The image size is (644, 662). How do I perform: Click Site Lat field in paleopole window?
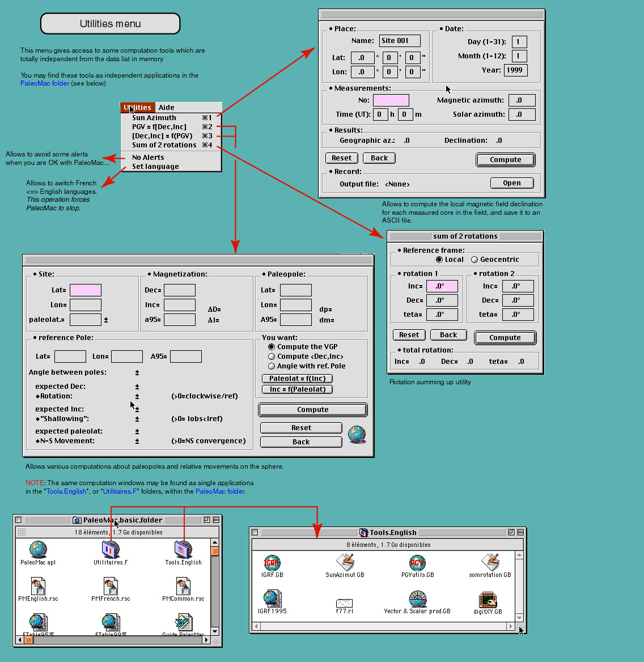pyautogui.click(x=85, y=290)
